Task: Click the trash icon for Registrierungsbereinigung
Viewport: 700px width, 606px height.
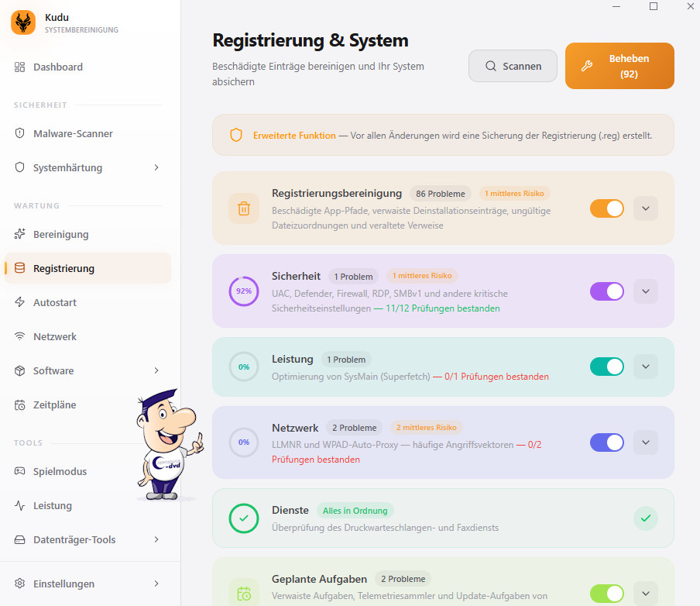Action: pos(244,208)
